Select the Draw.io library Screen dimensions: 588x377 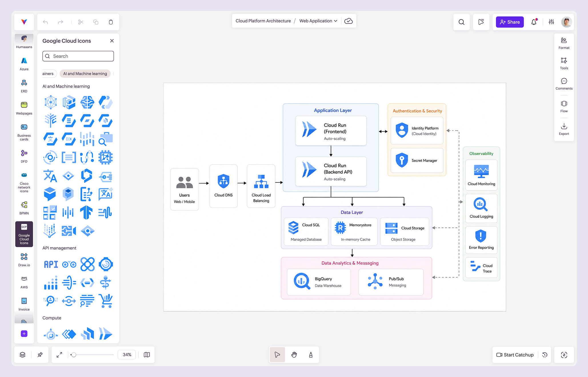tap(24, 260)
